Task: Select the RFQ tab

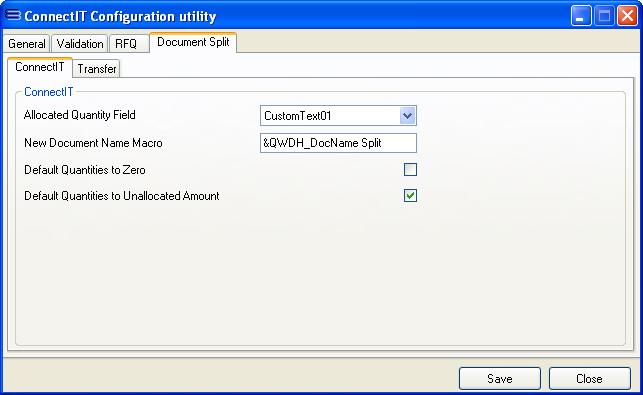Action: 129,43
